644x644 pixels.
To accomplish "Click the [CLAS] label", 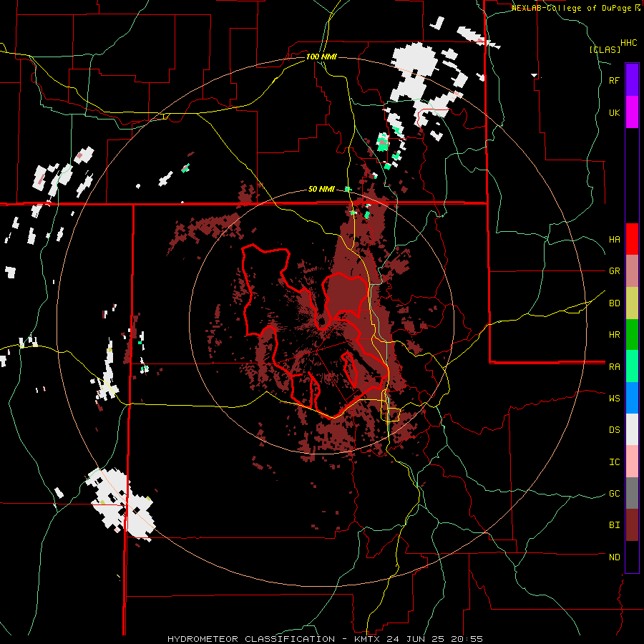I will [605, 49].
